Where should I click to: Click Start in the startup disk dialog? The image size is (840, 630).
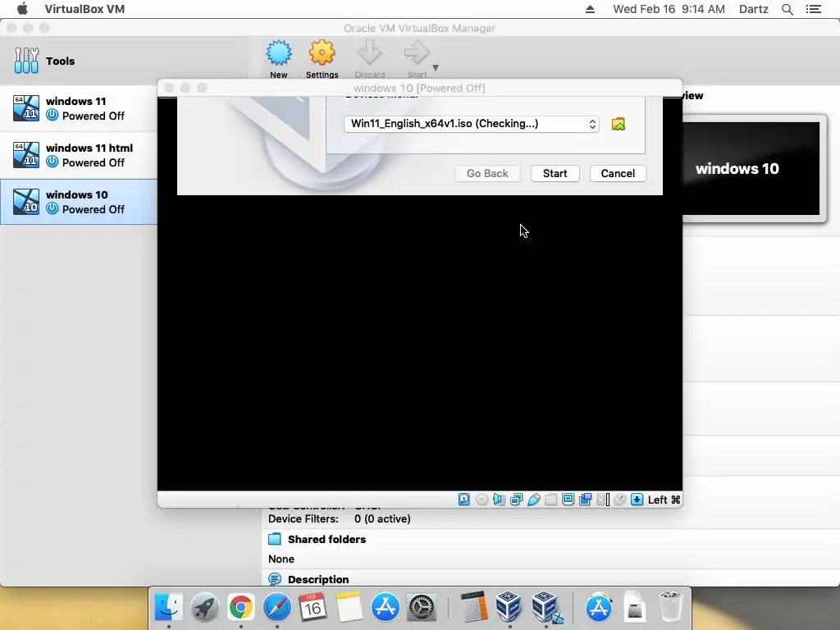coord(555,174)
